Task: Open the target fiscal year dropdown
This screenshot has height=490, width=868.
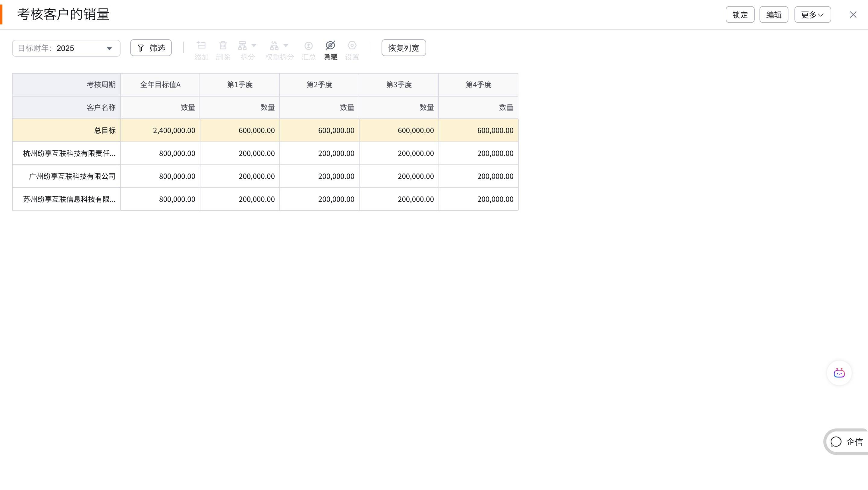Action: click(66, 48)
